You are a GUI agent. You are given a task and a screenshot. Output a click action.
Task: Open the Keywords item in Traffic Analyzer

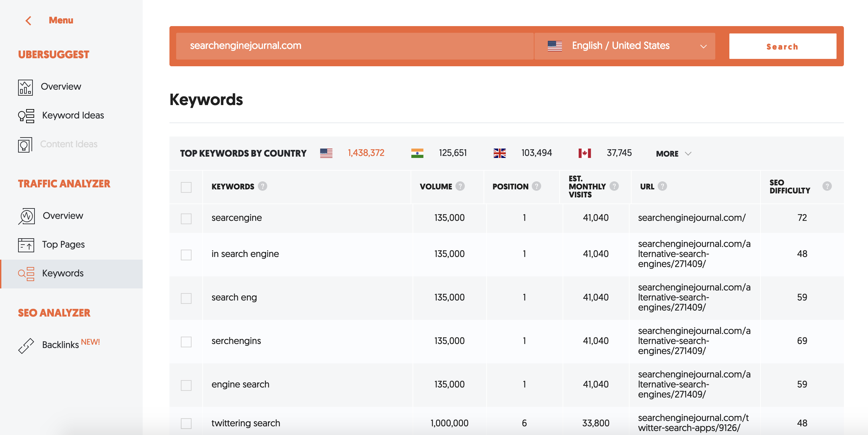pyautogui.click(x=63, y=273)
